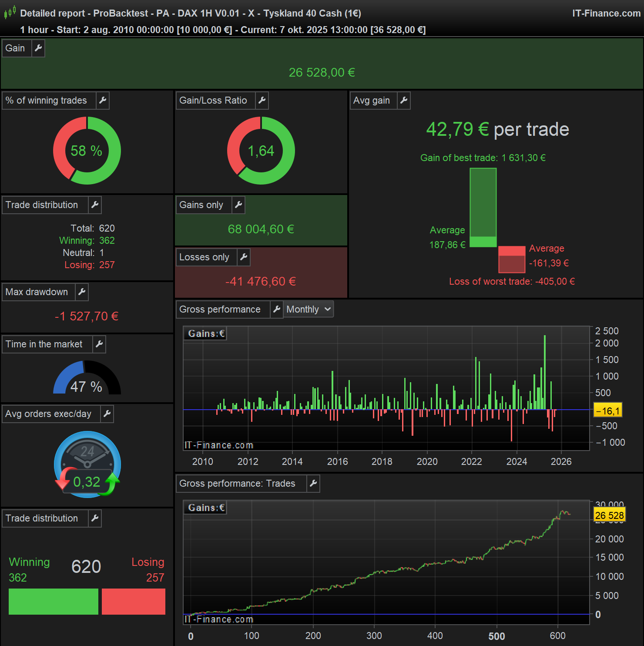Screen dimensions: 644x646
Task: Click the candlestick icon in title bar
Action: point(10,12)
